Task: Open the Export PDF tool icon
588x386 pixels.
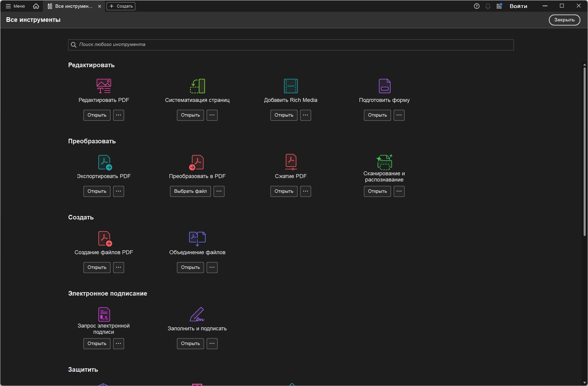Action: click(105, 162)
